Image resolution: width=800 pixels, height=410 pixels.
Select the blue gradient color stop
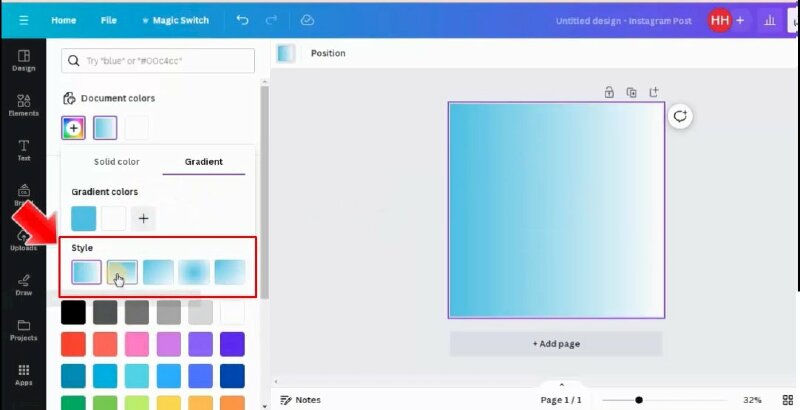tap(84, 218)
